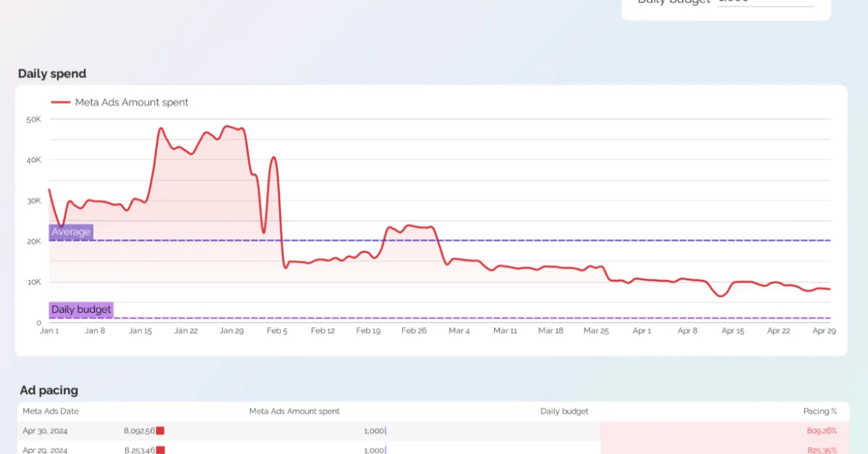The height and width of the screenshot is (454, 868).
Task: Click the red square icon beside 8,253.46
Action: (161, 450)
